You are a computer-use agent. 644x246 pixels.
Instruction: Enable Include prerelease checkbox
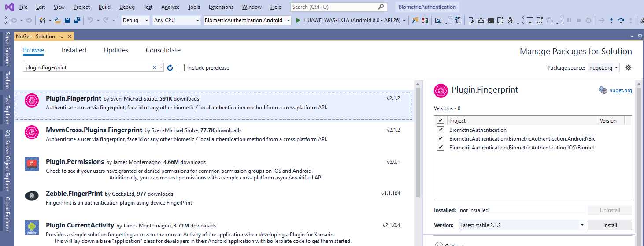coord(181,67)
